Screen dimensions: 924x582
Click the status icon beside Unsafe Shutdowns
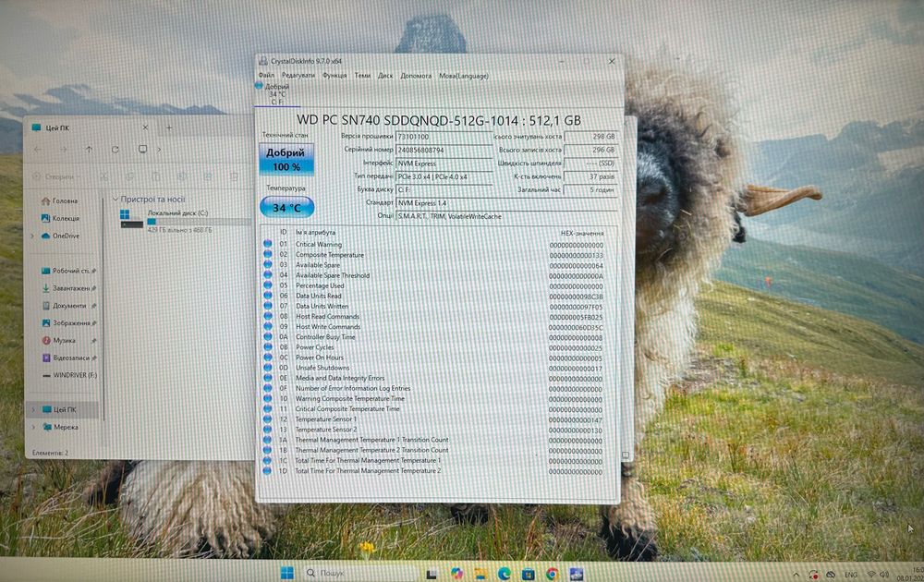pos(268,368)
